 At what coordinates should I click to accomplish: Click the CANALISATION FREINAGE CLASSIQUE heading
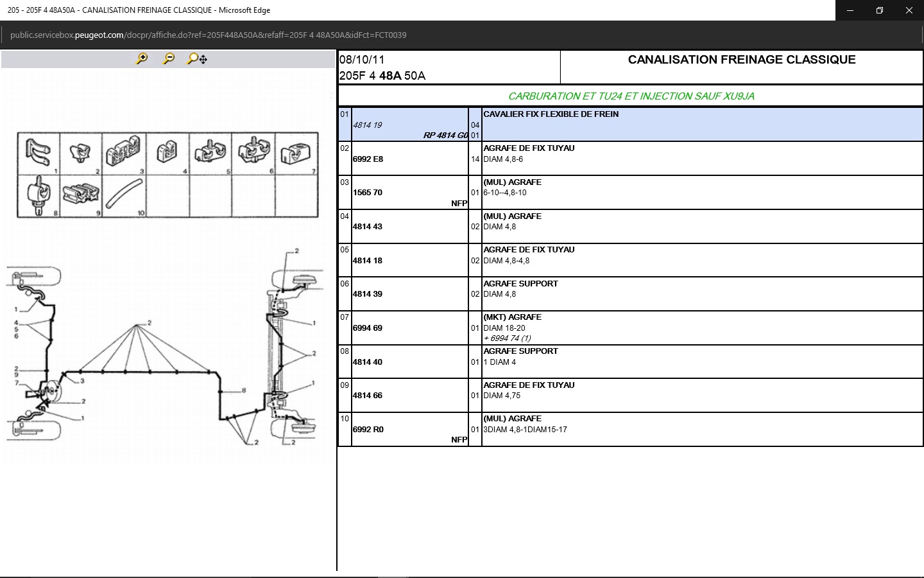pos(741,60)
